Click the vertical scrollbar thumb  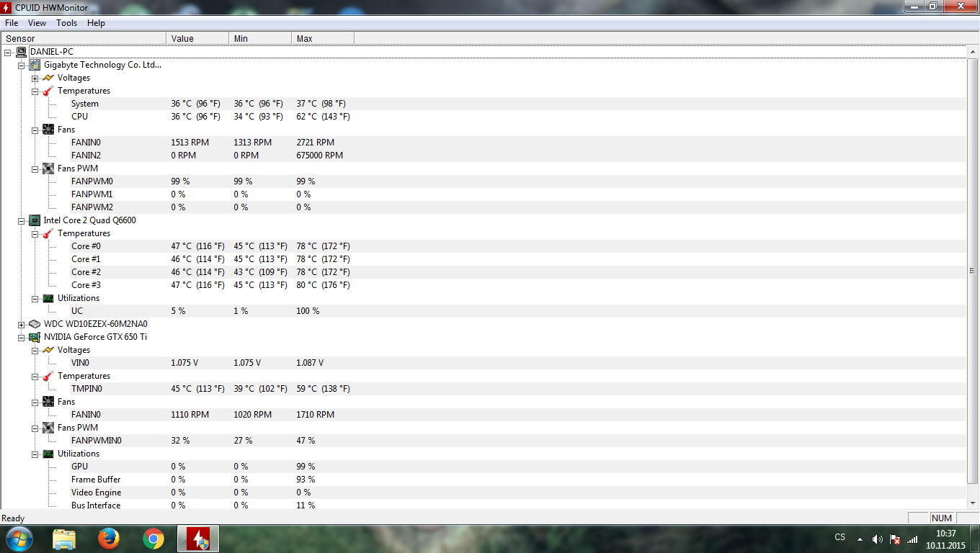click(x=973, y=270)
